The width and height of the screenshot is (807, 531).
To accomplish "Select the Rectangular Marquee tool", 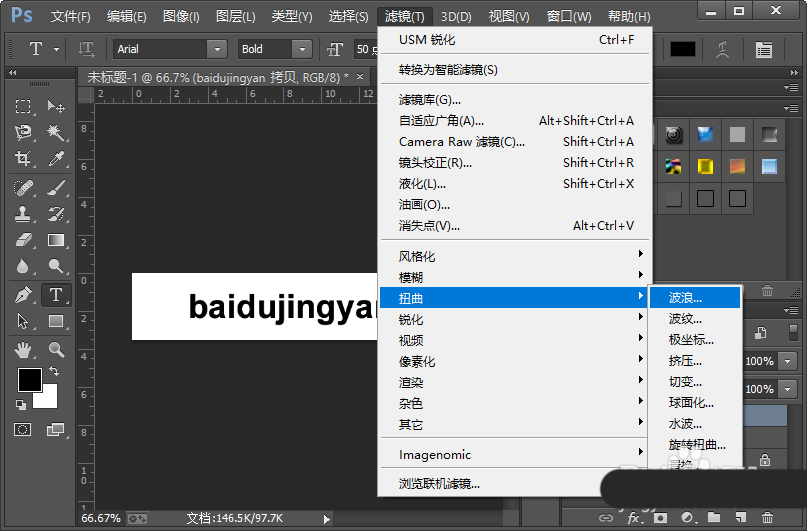I will pyautogui.click(x=23, y=107).
